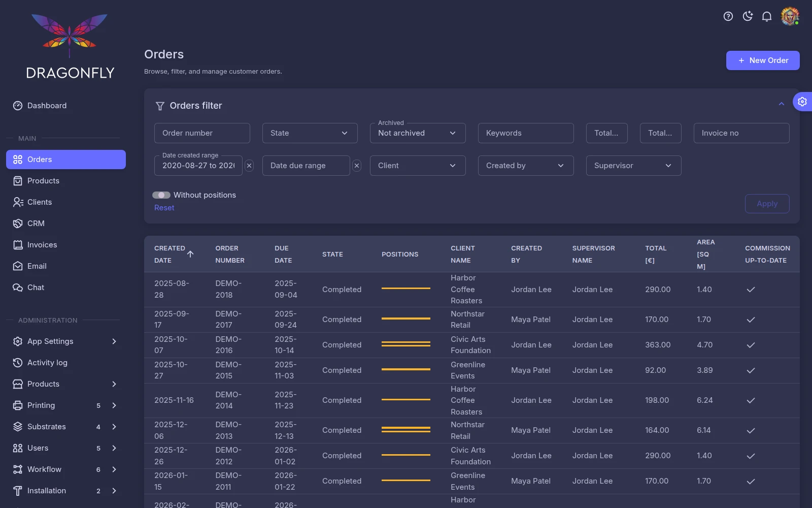Click the floating settings gear icon
The image size is (812, 508).
tap(802, 102)
